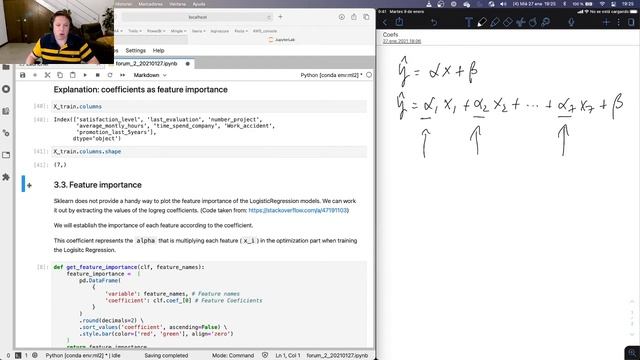Select the shapes tool in notes app

coord(533,22)
